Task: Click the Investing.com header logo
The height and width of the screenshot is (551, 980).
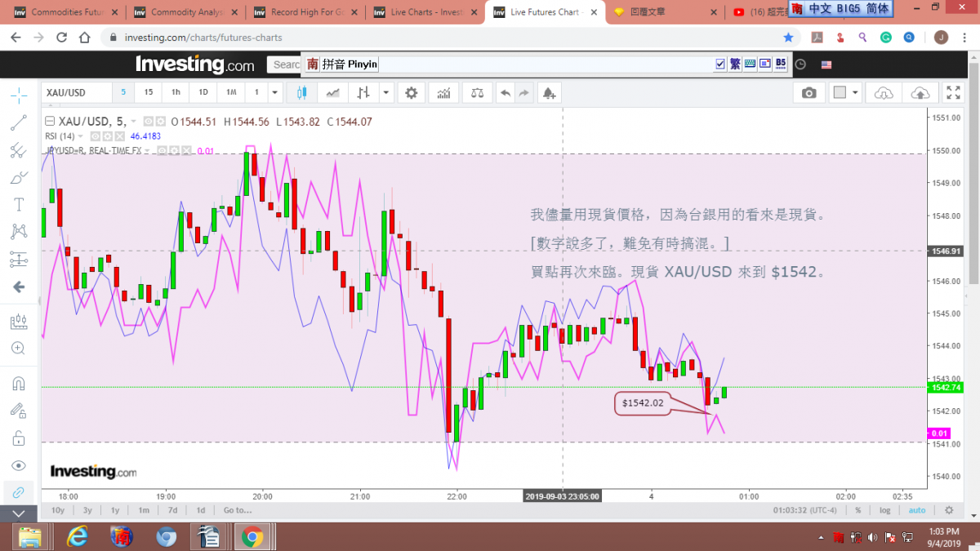Action: tap(194, 64)
